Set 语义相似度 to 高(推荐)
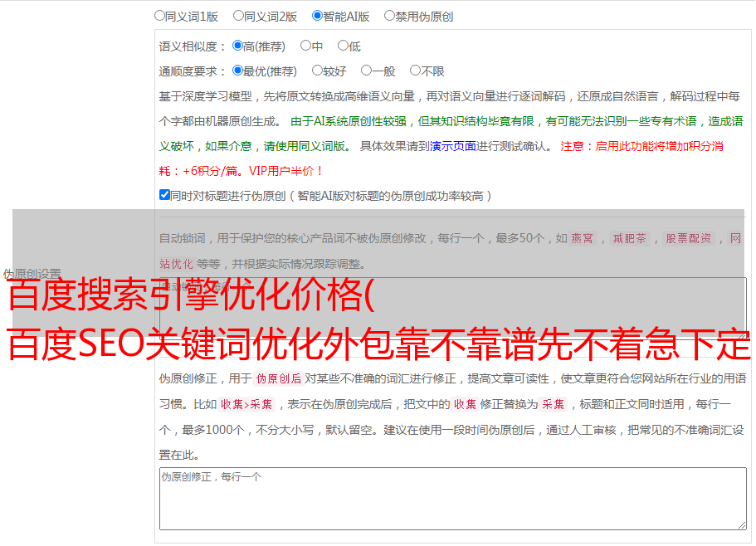The height and width of the screenshot is (546, 756). coord(237,46)
